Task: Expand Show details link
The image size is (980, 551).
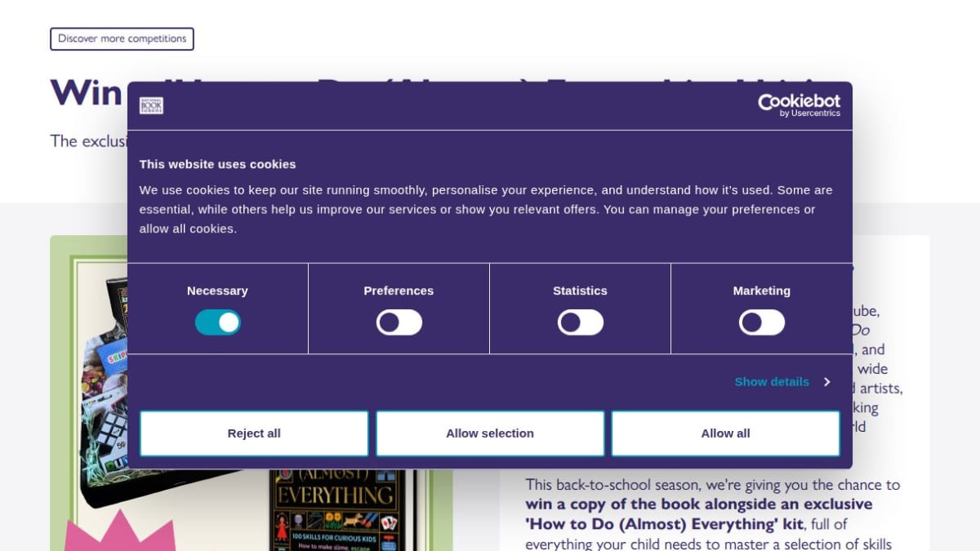Action: click(772, 382)
